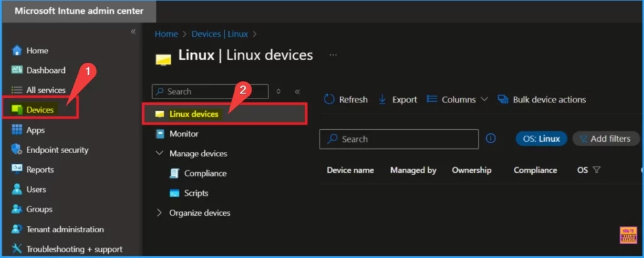Click the Columns list icon
This screenshot has height=258, width=644.
tap(431, 99)
